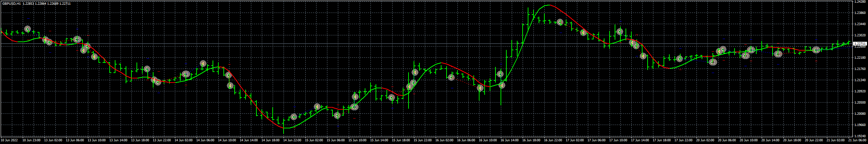868x144 pixels.
Task: Click the 1.23440 price axis label
Action: point(860,24)
